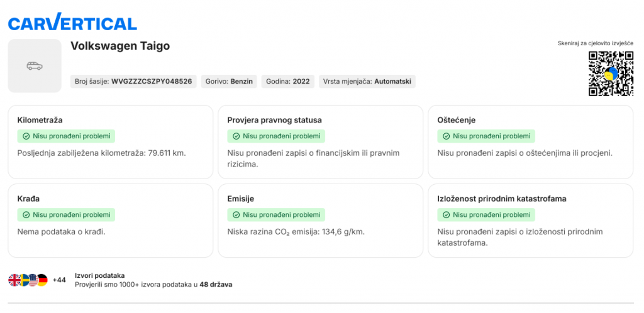Click the QR code for full report
Screen dimensions: 644x313
click(610, 74)
